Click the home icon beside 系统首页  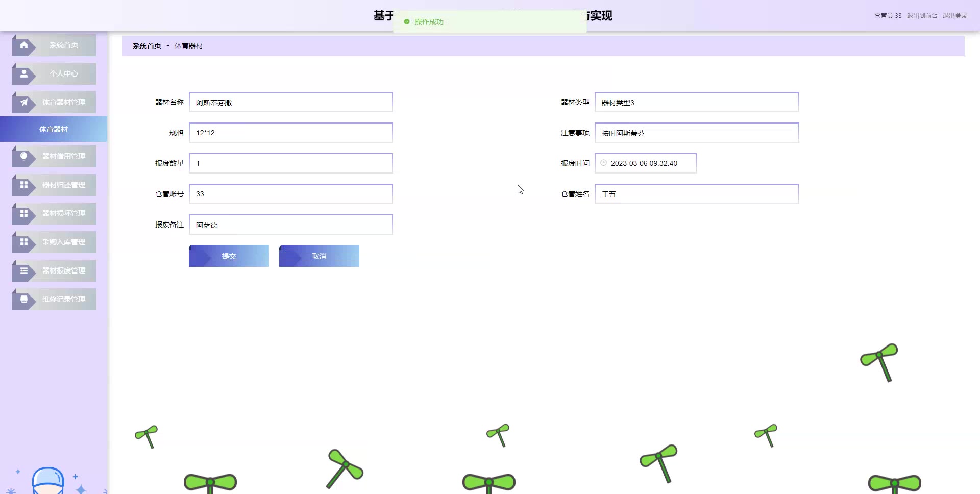point(23,45)
